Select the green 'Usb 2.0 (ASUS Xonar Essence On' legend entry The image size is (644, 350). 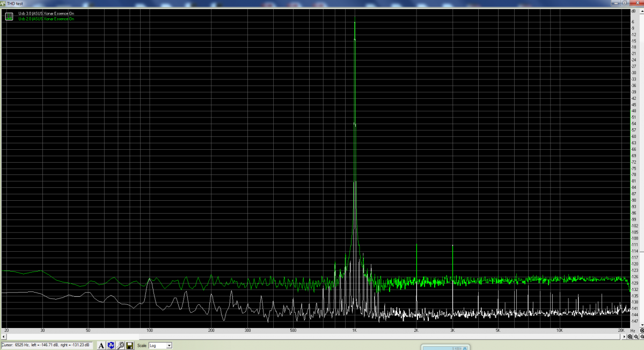click(x=46, y=19)
